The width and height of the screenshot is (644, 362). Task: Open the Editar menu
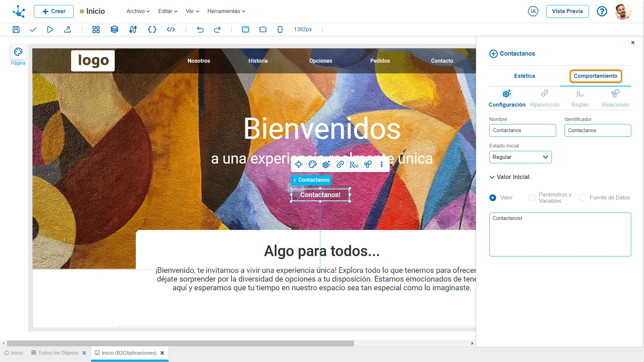168,11
